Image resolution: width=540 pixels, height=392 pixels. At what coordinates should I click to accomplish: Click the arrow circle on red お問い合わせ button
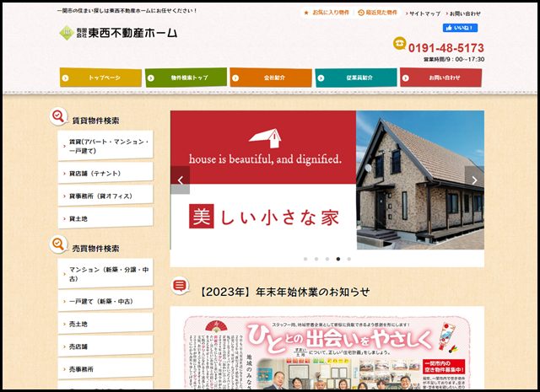pos(405,78)
